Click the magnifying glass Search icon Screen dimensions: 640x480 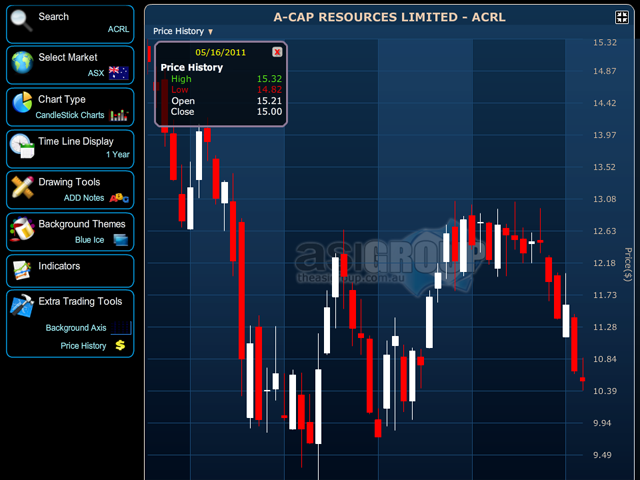coord(21,20)
